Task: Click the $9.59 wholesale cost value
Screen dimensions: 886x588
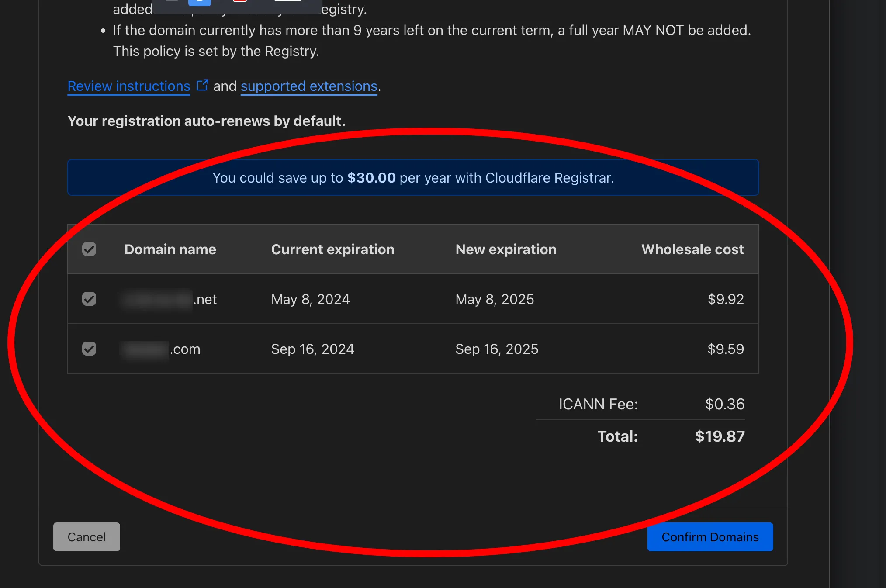Action: click(725, 349)
